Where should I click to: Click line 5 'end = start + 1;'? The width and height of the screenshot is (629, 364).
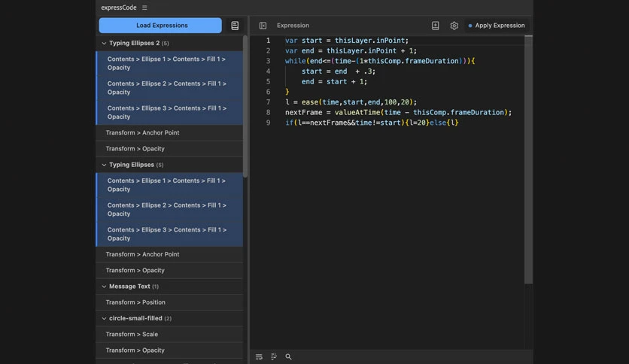tap(334, 82)
